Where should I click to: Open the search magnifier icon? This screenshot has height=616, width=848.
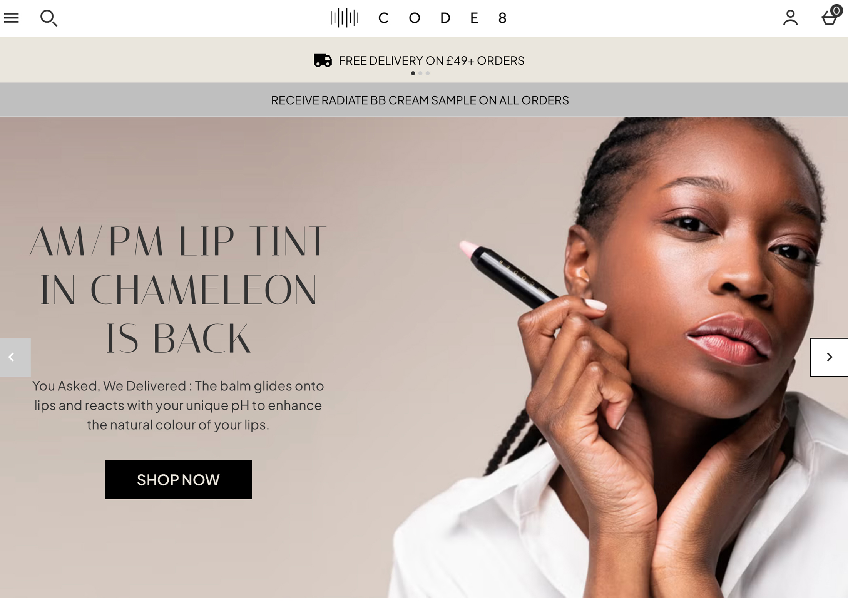tap(49, 18)
